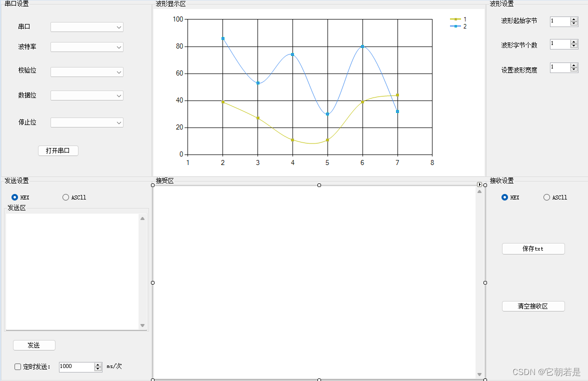Select HEX in 接收设置
Viewport: 588px width, 381px height.
coord(510,197)
